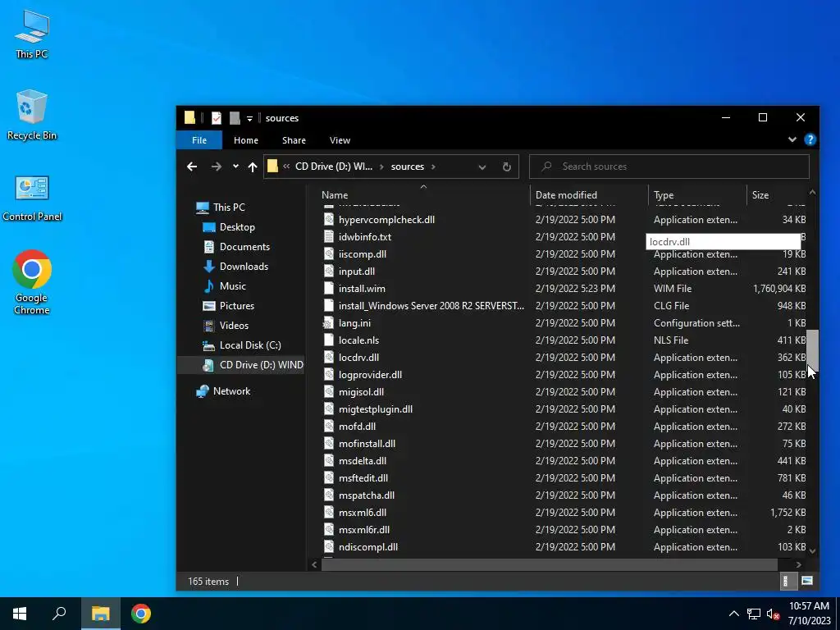
Task: Click the Search sources field
Action: coord(669,167)
